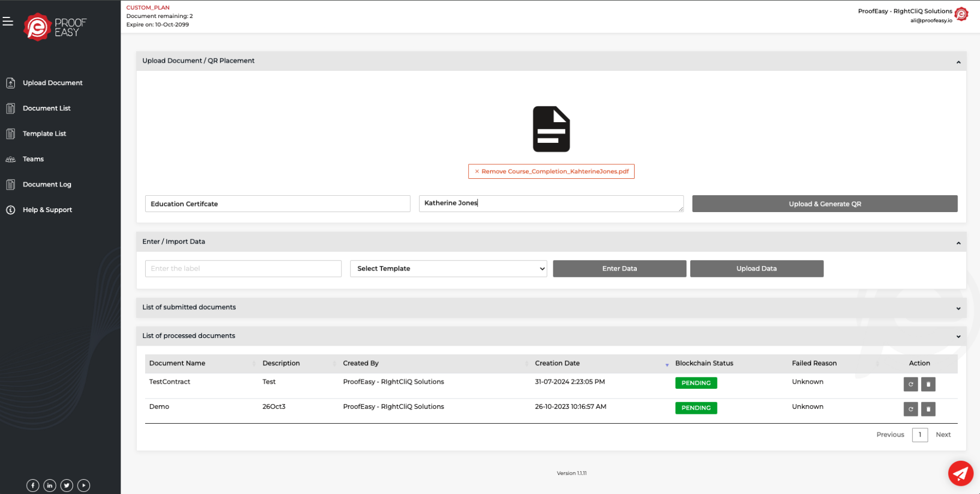The height and width of the screenshot is (494, 980).
Task: Click the TestContract document name
Action: click(x=170, y=382)
